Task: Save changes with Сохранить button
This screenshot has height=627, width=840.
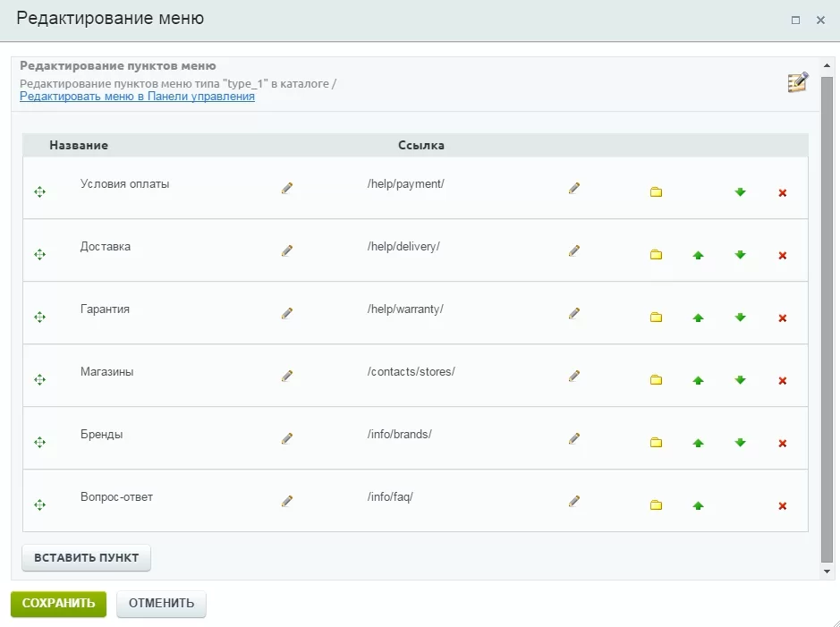Action: pos(58,604)
